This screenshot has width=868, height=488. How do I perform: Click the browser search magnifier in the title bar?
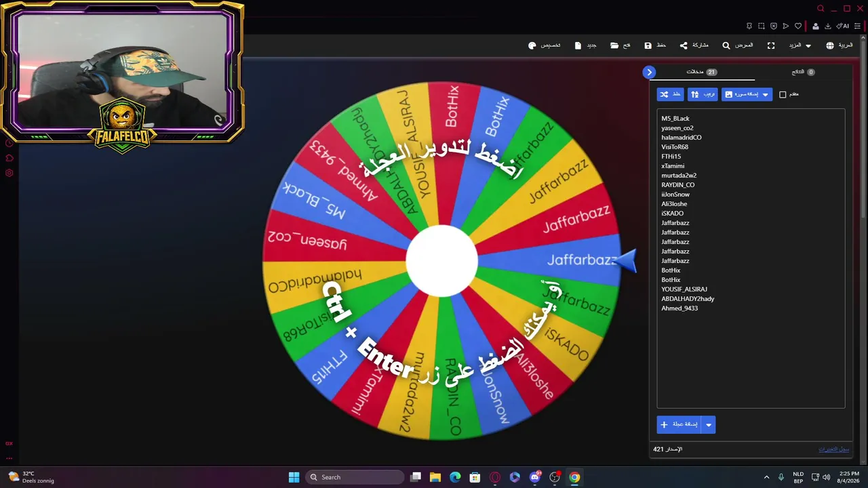tap(821, 9)
